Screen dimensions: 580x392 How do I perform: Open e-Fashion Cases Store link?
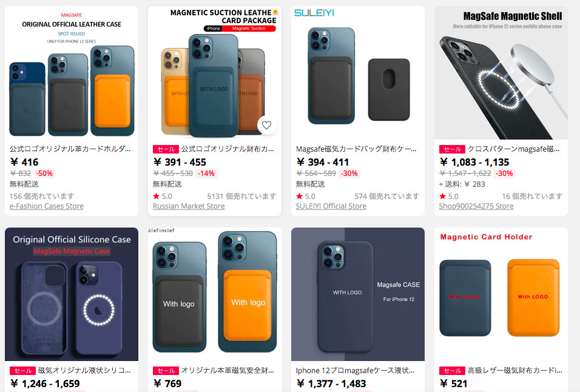[47, 206]
